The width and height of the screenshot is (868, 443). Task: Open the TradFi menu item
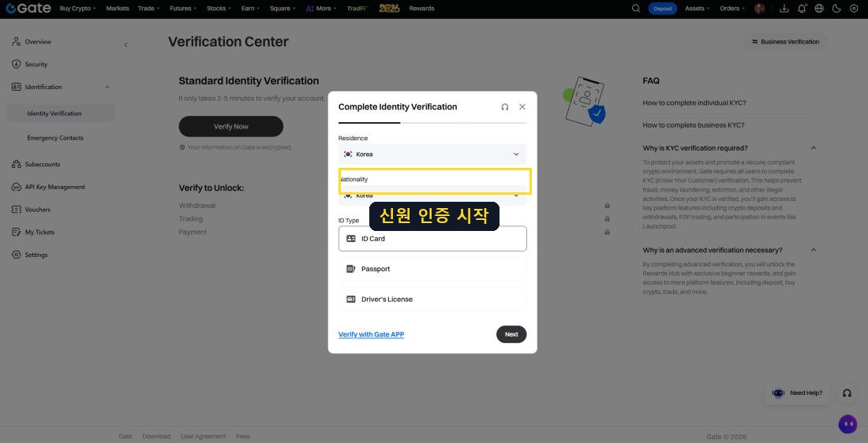pos(357,9)
